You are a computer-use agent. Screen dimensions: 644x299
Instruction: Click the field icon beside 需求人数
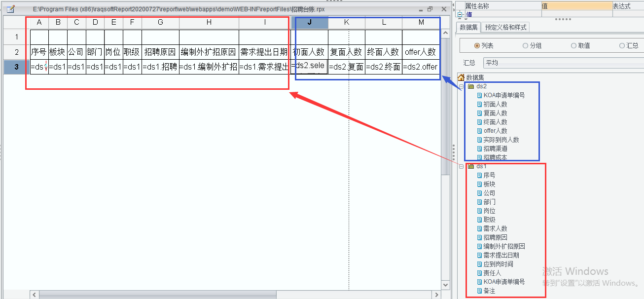pos(479,228)
